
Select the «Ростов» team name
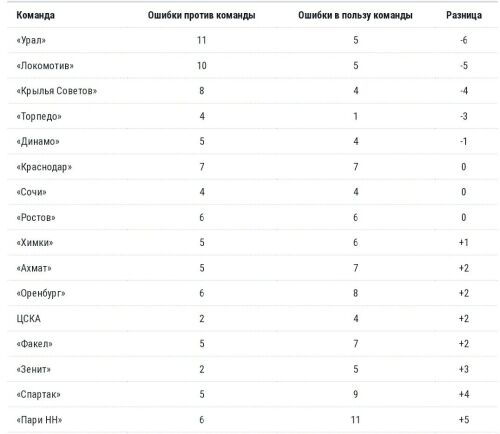click(x=36, y=218)
